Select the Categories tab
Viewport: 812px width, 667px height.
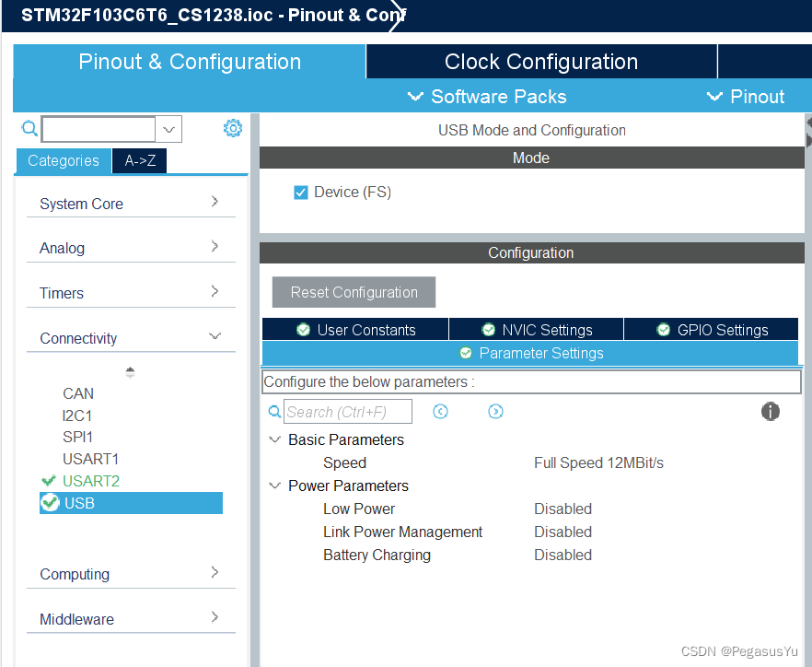click(64, 160)
